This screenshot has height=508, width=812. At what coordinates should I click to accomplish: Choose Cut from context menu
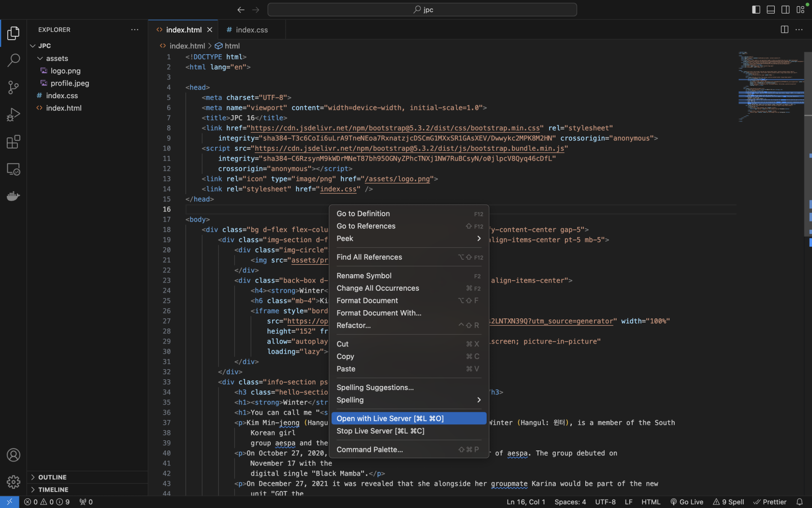click(x=409, y=344)
